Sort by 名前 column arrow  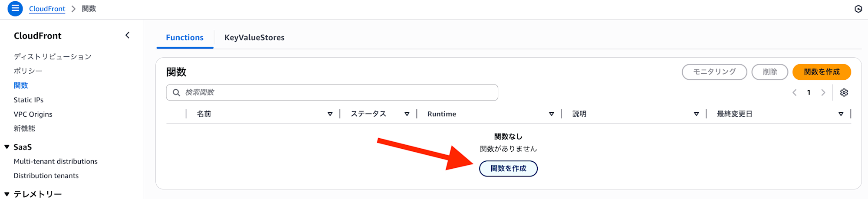tap(330, 114)
